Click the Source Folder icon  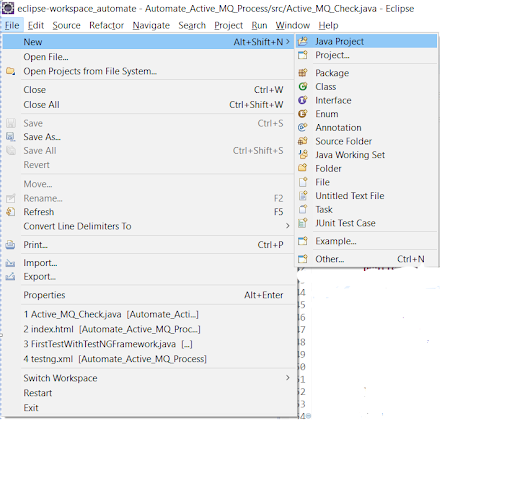coord(303,141)
